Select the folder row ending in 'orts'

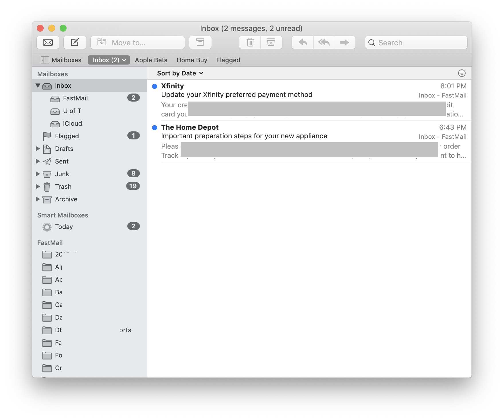click(89, 330)
